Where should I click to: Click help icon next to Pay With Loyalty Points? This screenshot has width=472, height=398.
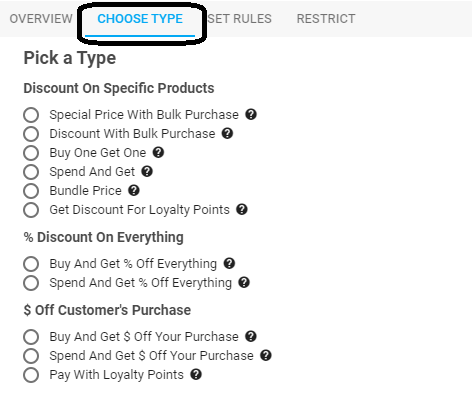pos(196,374)
